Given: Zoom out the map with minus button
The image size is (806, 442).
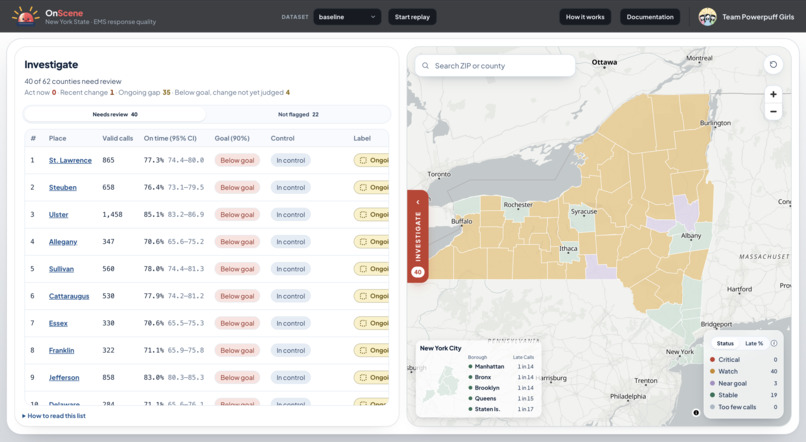Looking at the screenshot, I should point(773,112).
